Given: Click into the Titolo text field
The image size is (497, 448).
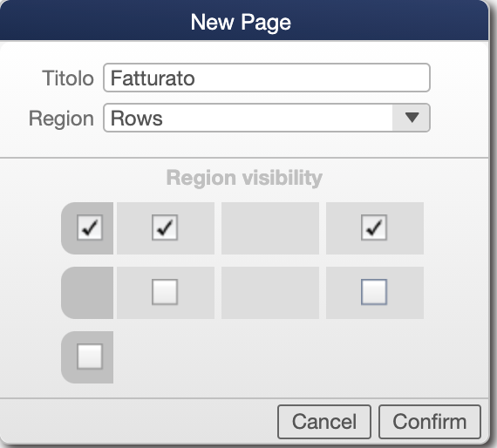Looking at the screenshot, I should click(x=267, y=78).
